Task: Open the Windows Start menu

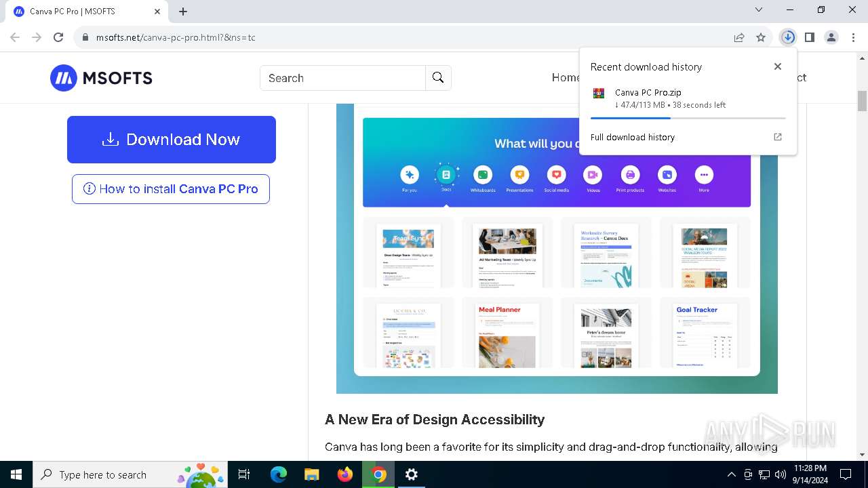Action: pos(16,474)
